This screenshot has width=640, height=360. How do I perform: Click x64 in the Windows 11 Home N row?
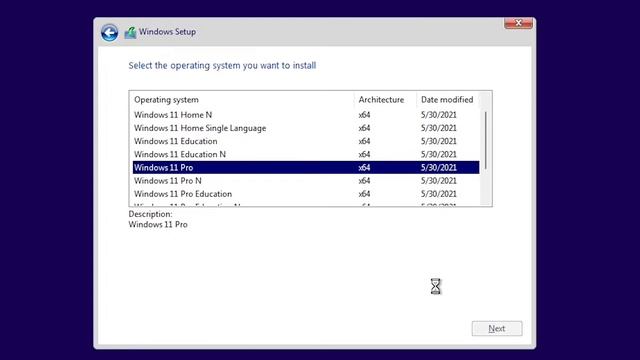[364, 115]
